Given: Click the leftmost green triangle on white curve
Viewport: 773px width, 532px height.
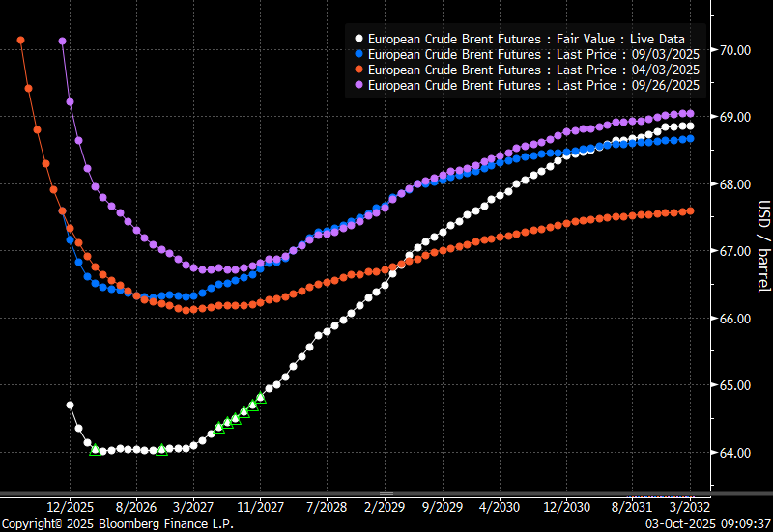Looking at the screenshot, I should coord(95,449).
